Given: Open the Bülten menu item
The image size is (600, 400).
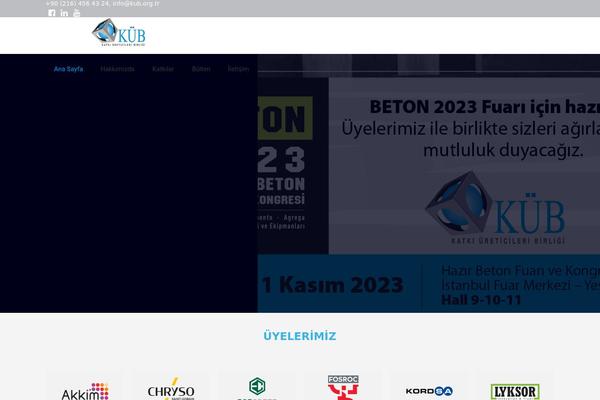Looking at the screenshot, I should [201, 69].
